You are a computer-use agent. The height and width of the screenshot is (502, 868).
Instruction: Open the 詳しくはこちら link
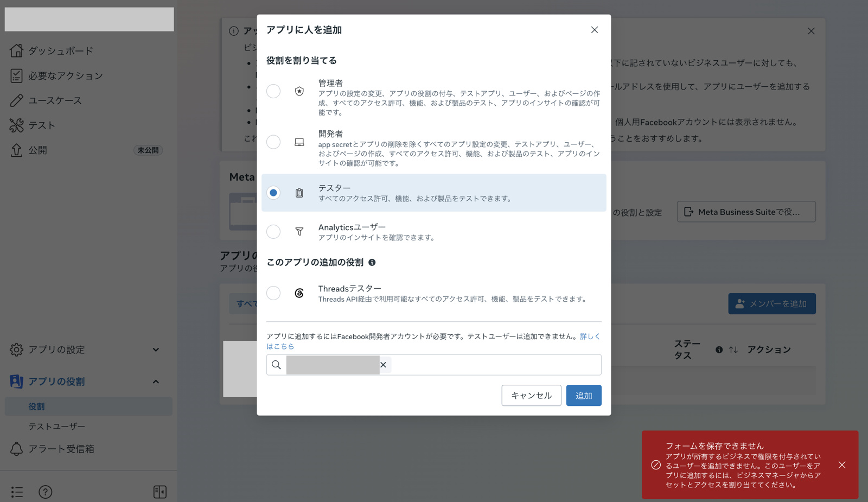click(590, 336)
